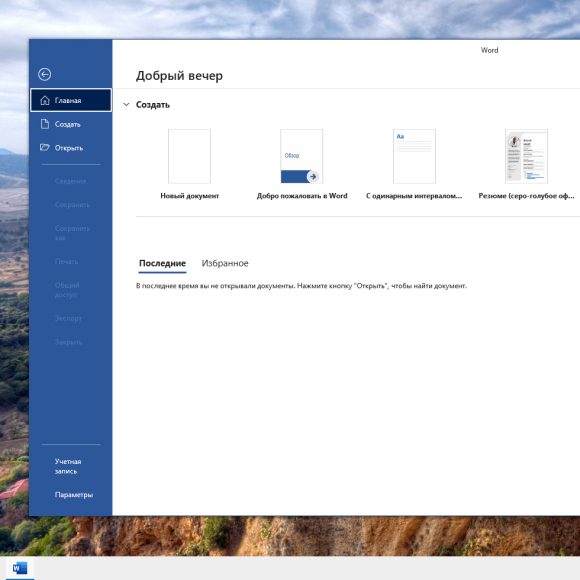Switch to the Последние tab
580x580 pixels.
point(162,263)
